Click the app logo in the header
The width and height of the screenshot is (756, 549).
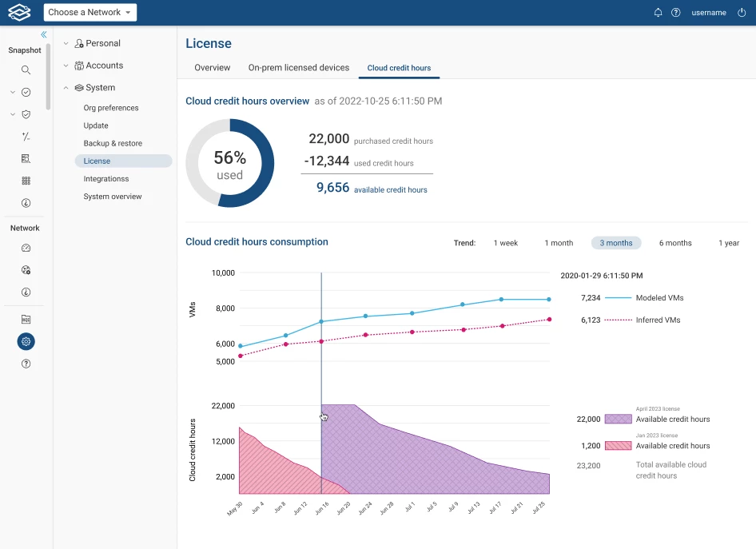(x=19, y=13)
